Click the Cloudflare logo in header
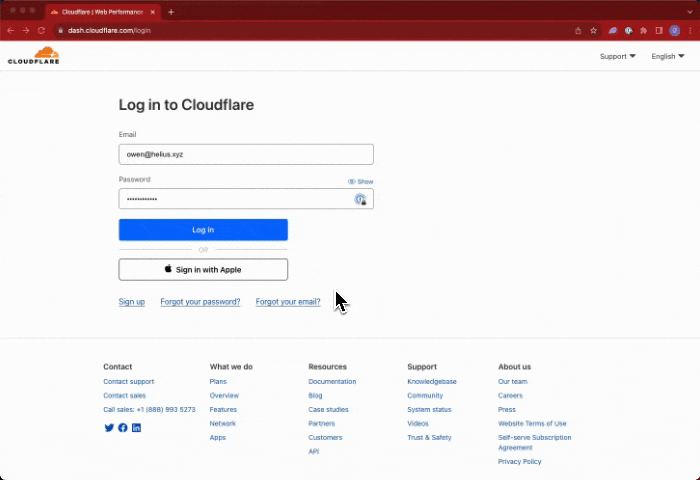This screenshot has height=480, width=700. point(33,56)
